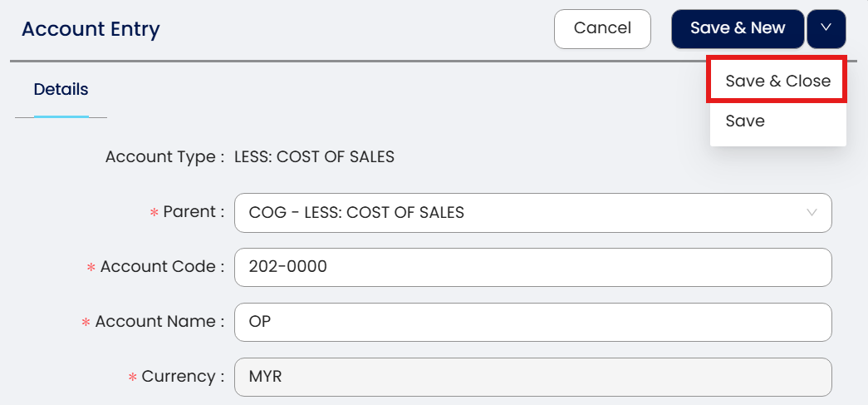Focus the Account Code input field
Screen dimensions: 868x405
[x=532, y=268]
